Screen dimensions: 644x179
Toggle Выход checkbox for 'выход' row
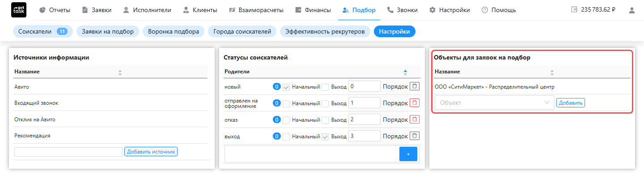click(x=325, y=136)
